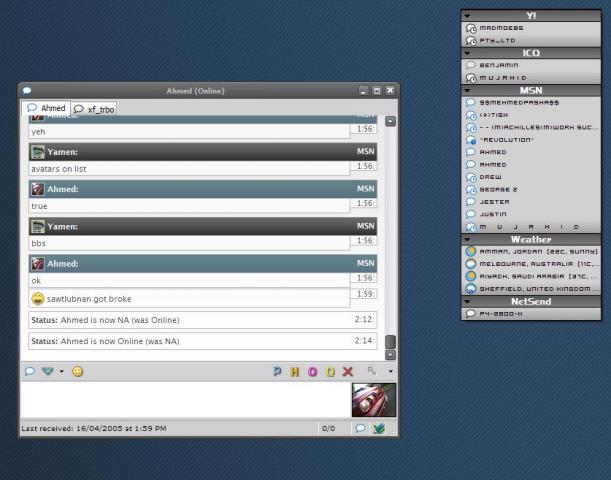Click the 'Last received' status bar text
Viewport: 611px width, 480px height.
coord(94,428)
